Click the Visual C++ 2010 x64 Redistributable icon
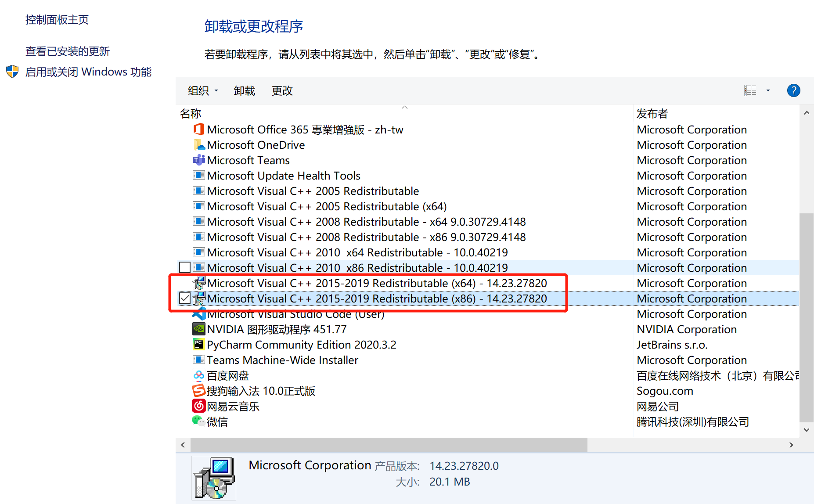Image resolution: width=814 pixels, height=504 pixels. (x=199, y=252)
